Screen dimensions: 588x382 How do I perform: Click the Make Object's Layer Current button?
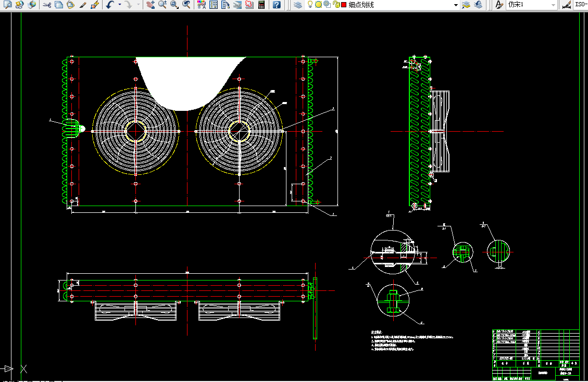466,5
